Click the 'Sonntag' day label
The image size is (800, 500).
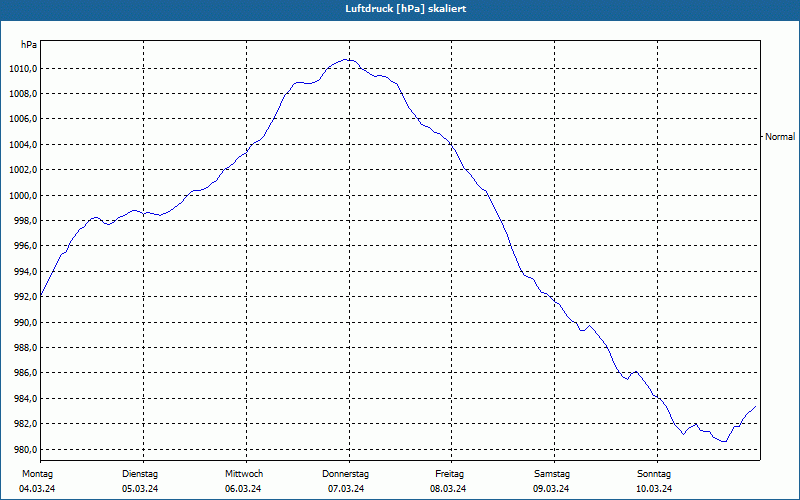click(x=654, y=474)
